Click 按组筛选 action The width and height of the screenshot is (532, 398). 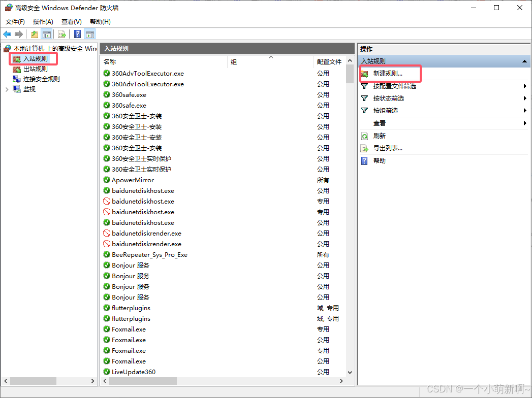click(x=386, y=111)
